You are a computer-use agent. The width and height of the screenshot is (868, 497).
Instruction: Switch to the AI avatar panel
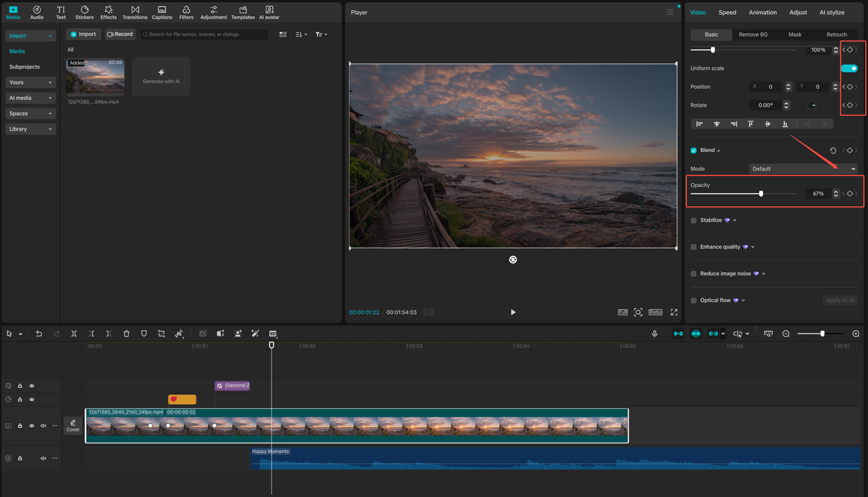(x=269, y=12)
